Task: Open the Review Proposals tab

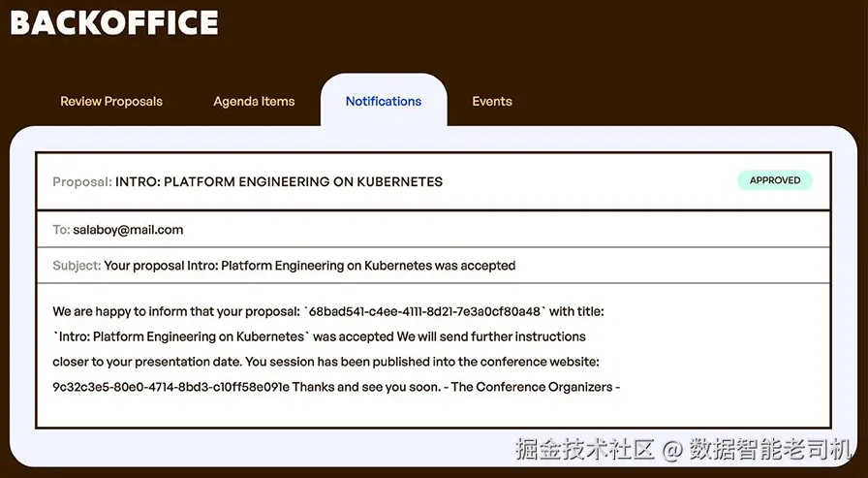Action: click(x=111, y=101)
